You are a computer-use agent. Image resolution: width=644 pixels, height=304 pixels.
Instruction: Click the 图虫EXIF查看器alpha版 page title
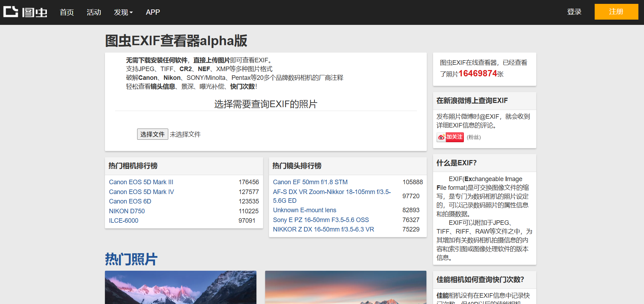point(176,41)
